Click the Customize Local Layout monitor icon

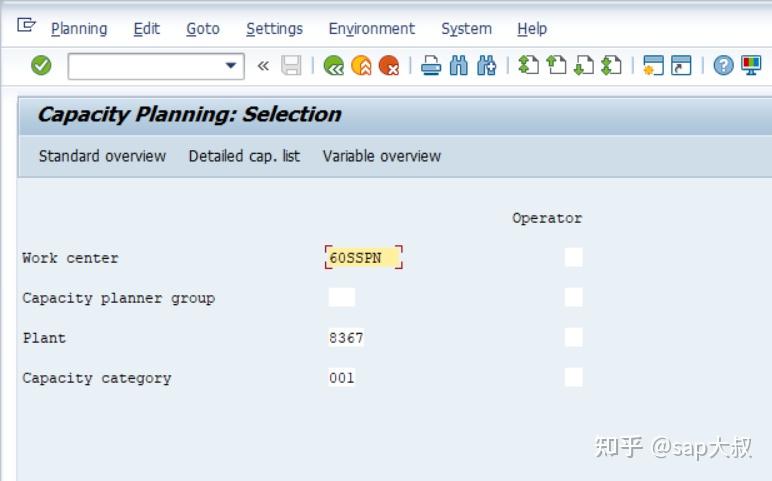(x=750, y=67)
